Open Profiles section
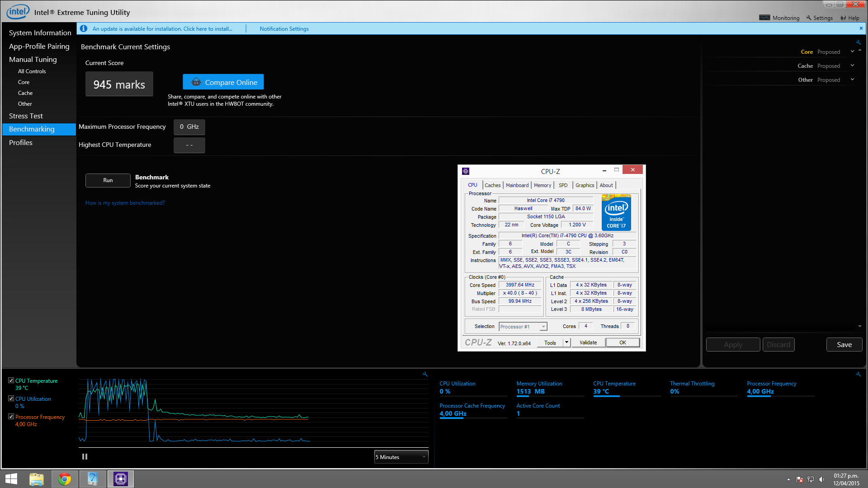 click(x=21, y=142)
